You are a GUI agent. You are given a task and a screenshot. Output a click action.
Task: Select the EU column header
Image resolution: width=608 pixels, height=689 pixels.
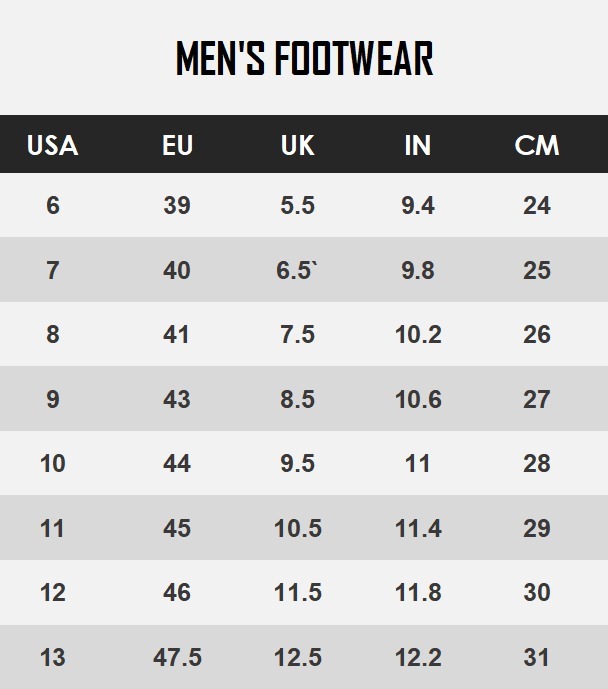click(177, 145)
